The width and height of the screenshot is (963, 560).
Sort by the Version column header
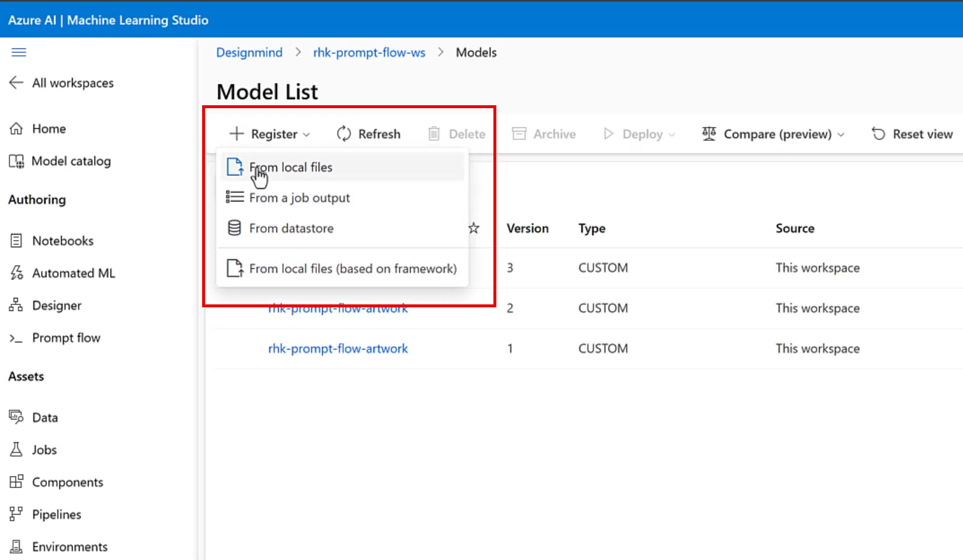coord(527,228)
